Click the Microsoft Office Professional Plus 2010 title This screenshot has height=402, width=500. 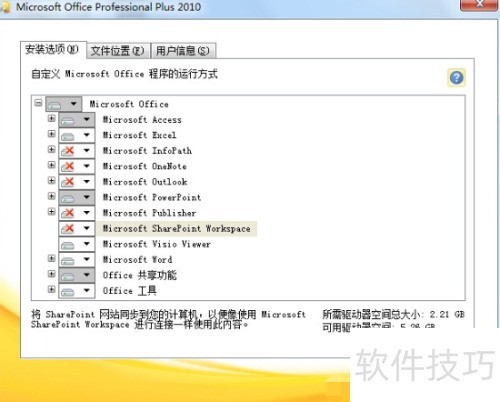point(109,7)
